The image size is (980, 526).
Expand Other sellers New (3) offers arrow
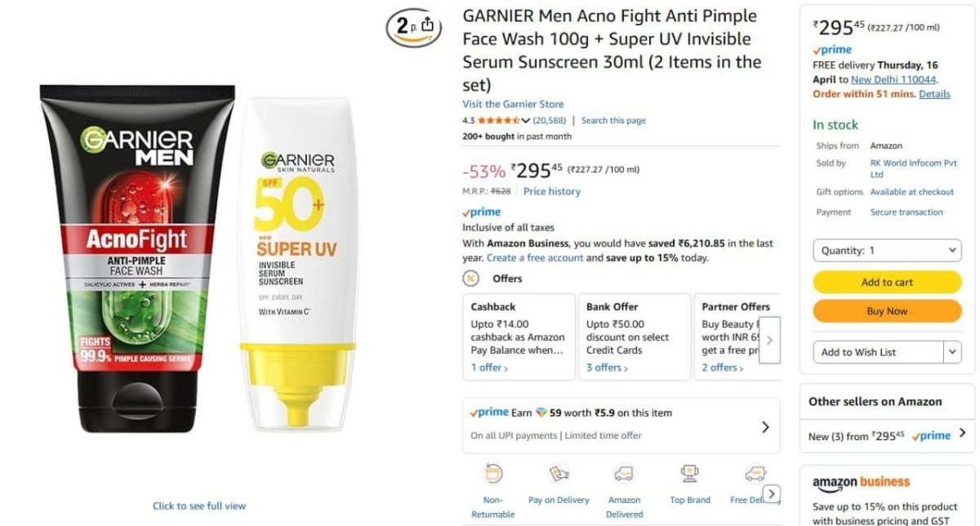963,434
